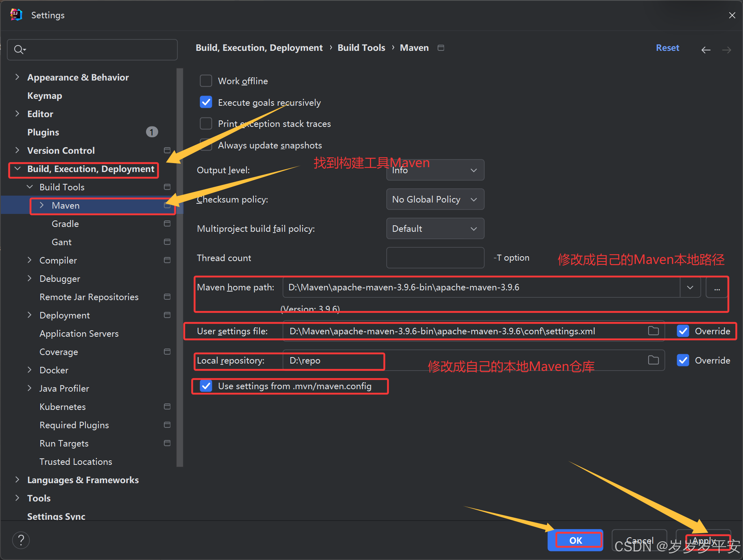
Task: Click the Cancel button
Action: [x=639, y=540]
